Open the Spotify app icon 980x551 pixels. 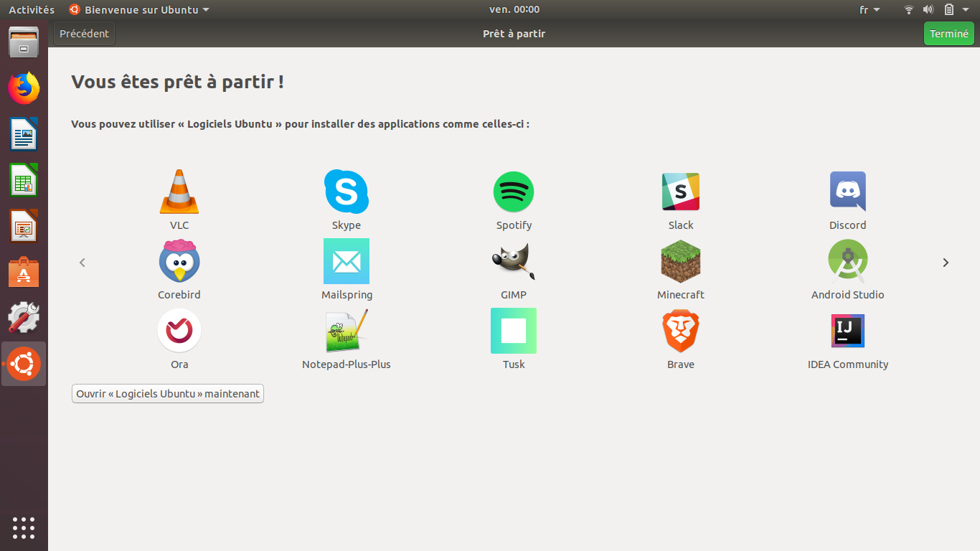tap(514, 192)
